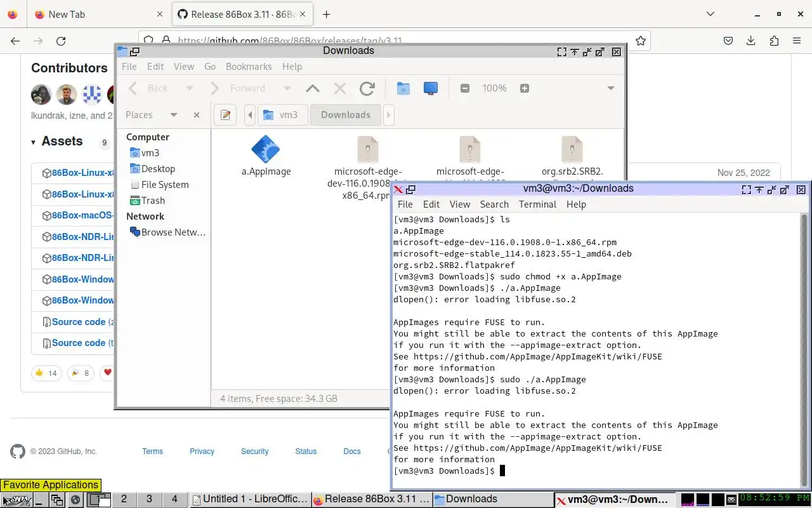Screen dimensions: 812x508
Task: Select vm3 in the Places sidebar
Action: (145, 153)
